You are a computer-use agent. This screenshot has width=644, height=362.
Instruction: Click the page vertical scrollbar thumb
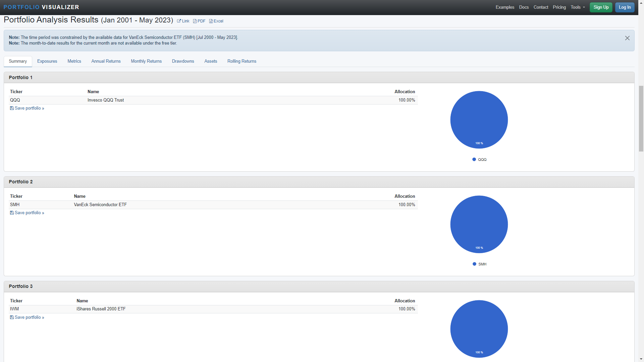point(641,118)
